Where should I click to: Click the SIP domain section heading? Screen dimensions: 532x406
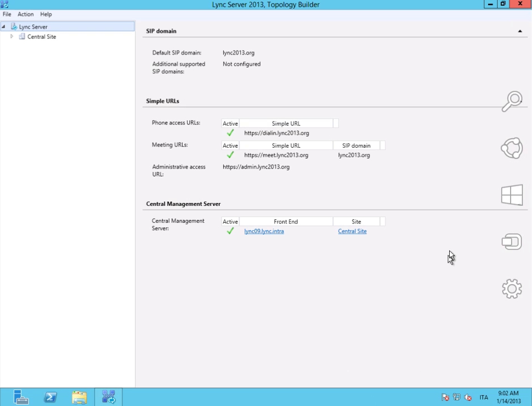pyautogui.click(x=161, y=31)
